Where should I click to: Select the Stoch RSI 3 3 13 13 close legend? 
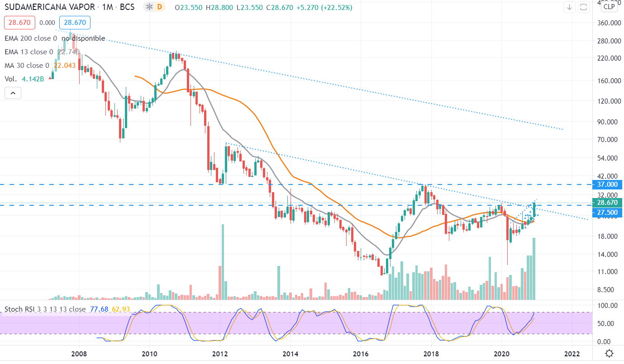click(x=45, y=309)
